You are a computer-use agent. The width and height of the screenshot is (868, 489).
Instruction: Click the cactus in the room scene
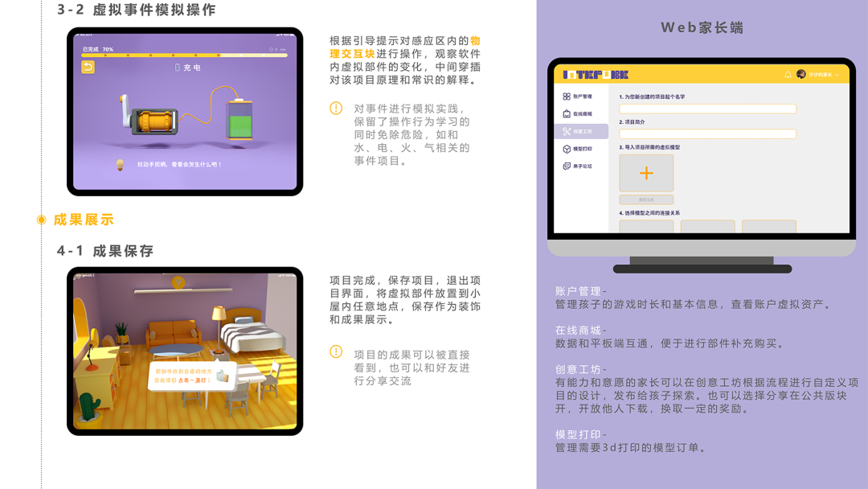[x=90, y=408]
